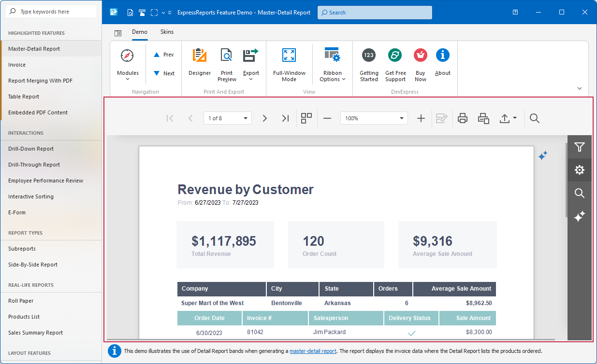Select the Table Report demo
The height and width of the screenshot is (364, 597).
pos(51,97)
